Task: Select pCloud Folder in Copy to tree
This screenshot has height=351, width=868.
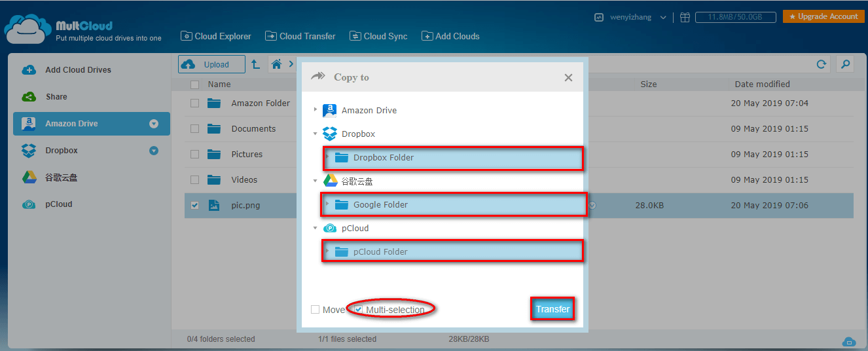Action: (452, 251)
